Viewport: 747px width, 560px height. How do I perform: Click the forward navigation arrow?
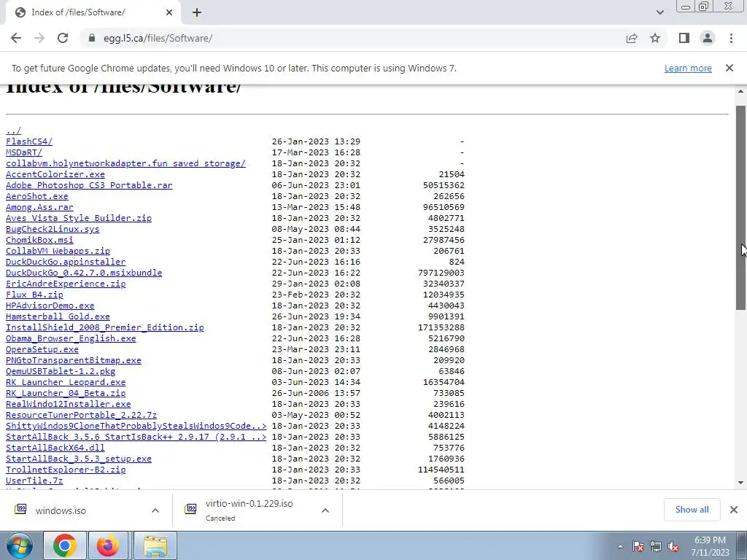pos(39,38)
